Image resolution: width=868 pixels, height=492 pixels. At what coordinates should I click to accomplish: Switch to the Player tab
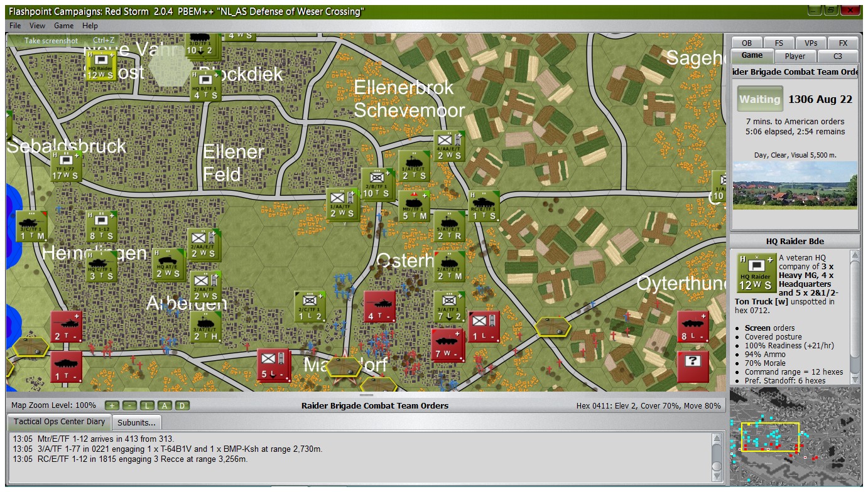click(x=795, y=56)
